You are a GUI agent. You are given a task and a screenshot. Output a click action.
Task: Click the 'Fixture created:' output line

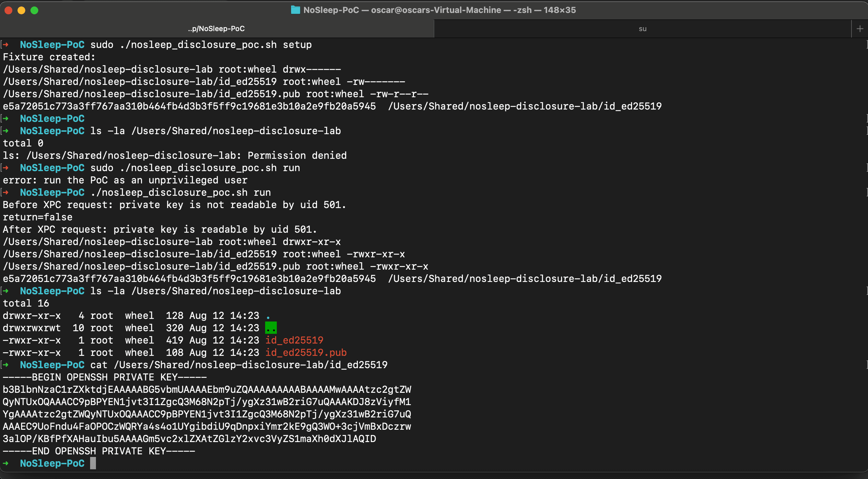(49, 57)
